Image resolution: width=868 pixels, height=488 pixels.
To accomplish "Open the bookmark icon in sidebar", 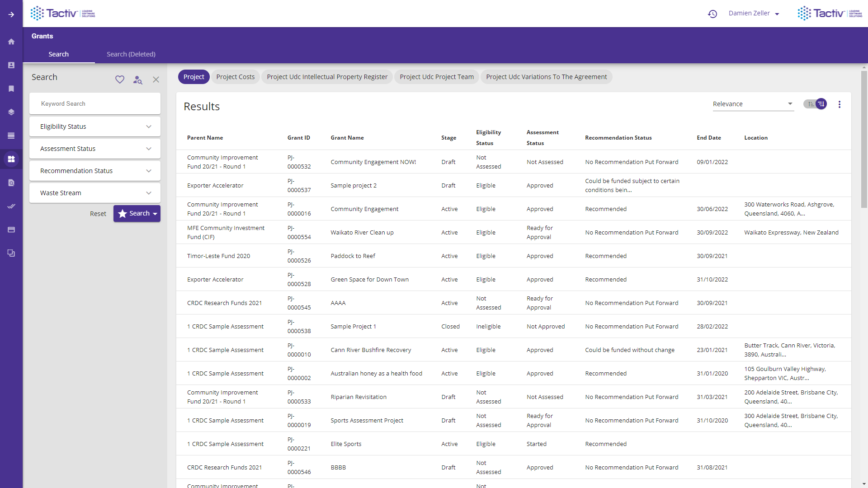I will [11, 89].
